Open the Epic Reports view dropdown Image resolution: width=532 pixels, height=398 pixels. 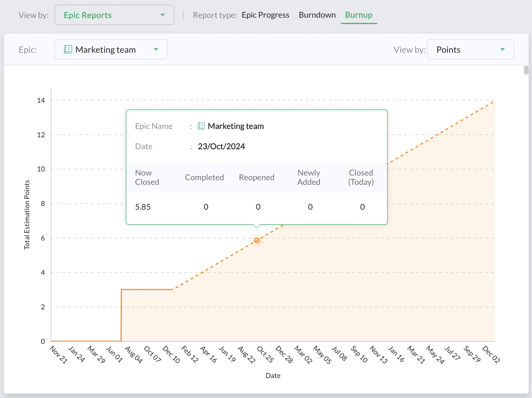click(114, 15)
